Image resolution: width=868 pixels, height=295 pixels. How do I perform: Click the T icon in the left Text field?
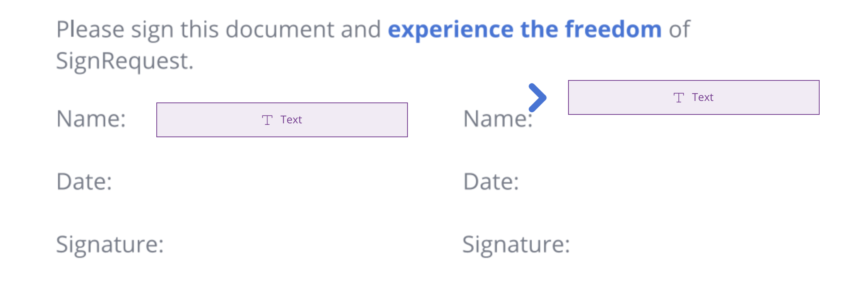(x=267, y=120)
